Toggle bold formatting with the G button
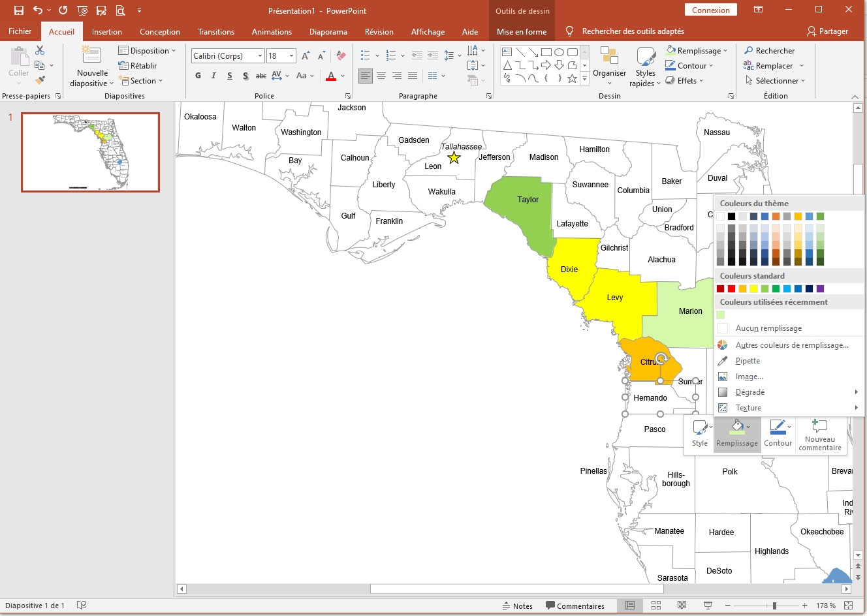867x616 pixels. tap(198, 76)
